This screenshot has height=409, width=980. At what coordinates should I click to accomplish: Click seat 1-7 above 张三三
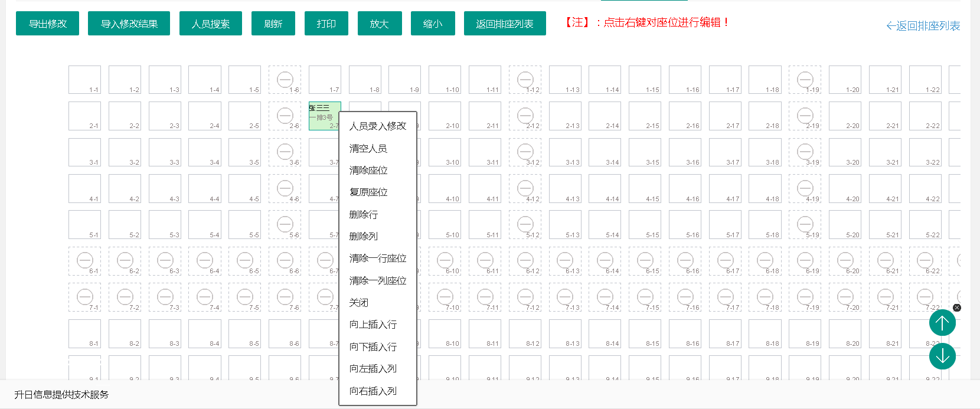click(325, 80)
